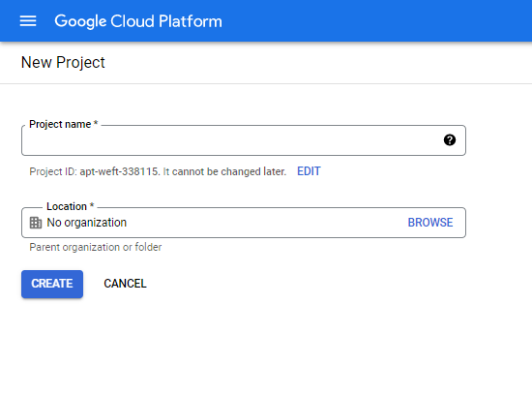Click the 'Location *' label
This screenshot has width=532, height=395.
pos(70,206)
